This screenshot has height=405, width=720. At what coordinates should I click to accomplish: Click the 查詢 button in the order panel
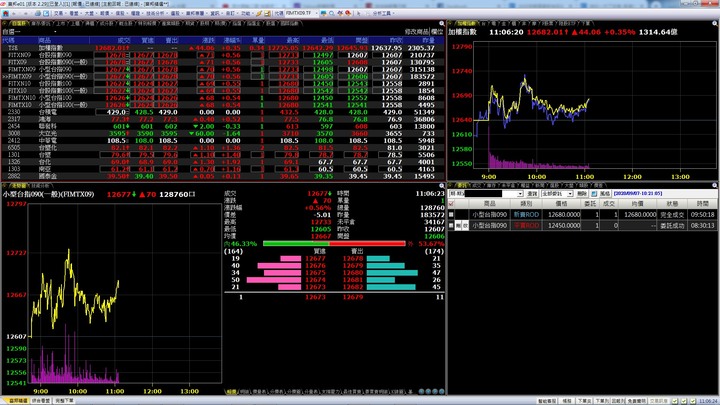tap(532, 194)
